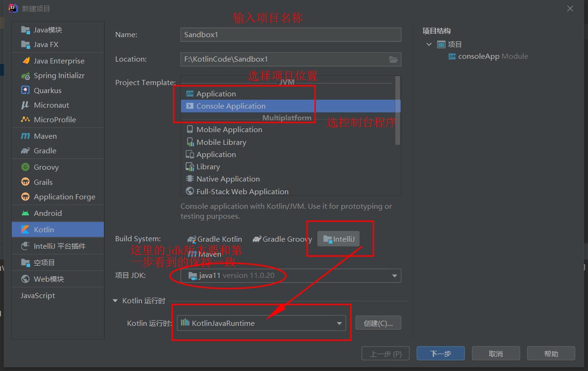Screen dimensions: 588x371
Task: Click the 创建(C)... button
Action: [x=378, y=323]
